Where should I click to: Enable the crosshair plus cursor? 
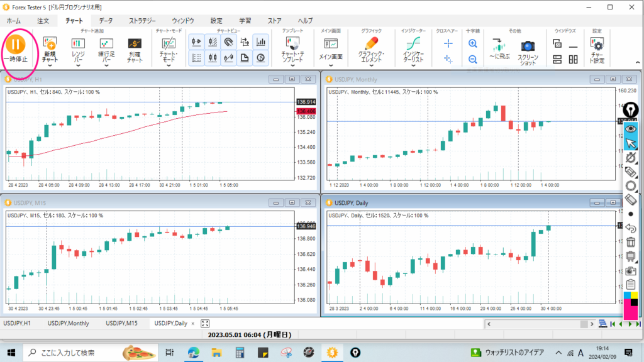[448, 43]
